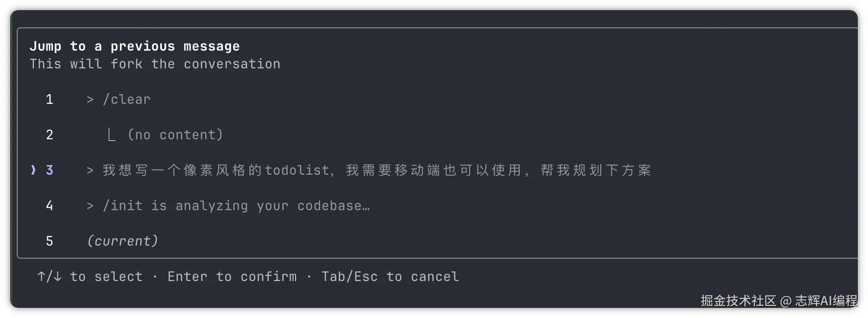Click the branch connector before "(no content)"
The image size is (868, 318).
(112, 135)
